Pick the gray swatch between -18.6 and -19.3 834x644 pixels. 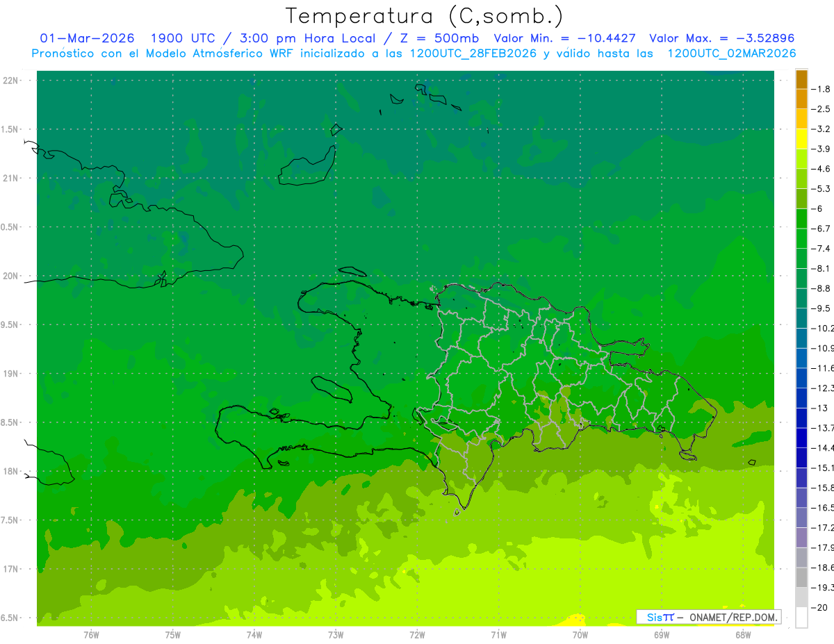pos(801,577)
